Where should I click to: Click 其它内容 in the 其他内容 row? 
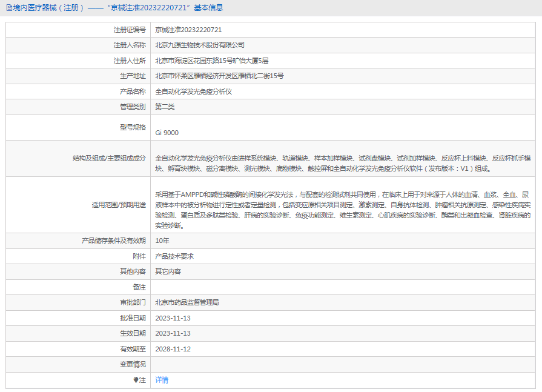[x=168, y=271]
